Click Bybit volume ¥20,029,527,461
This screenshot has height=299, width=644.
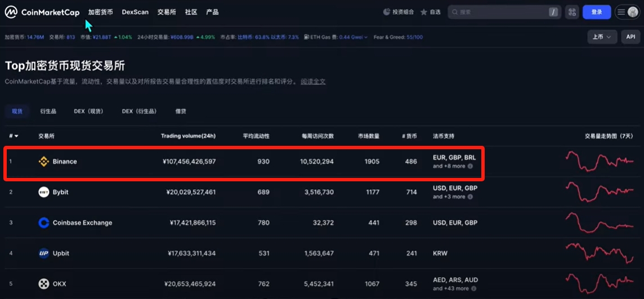point(191,192)
